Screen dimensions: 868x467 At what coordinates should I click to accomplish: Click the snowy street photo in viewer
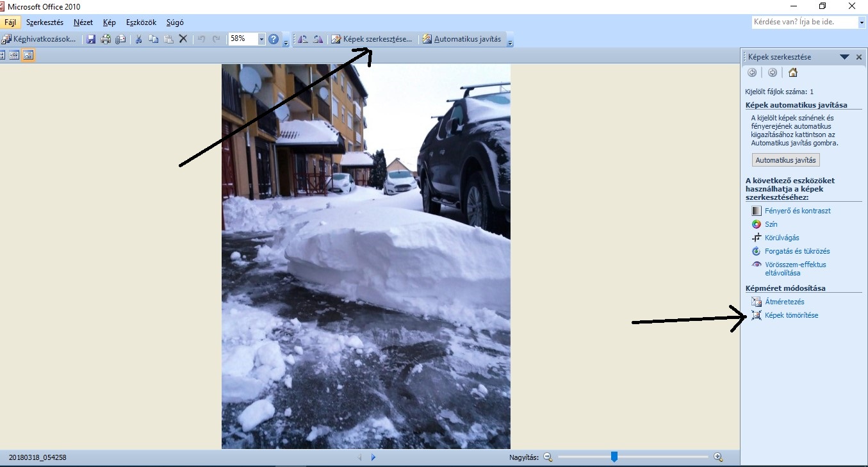(x=366, y=256)
